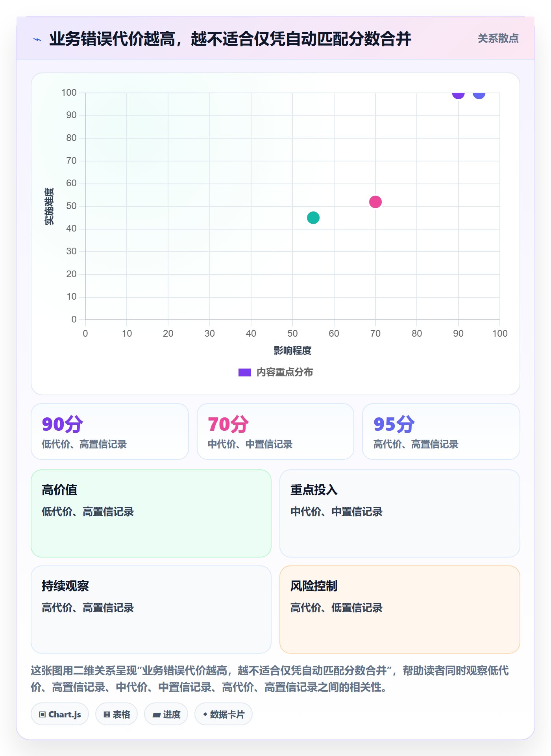This screenshot has height=756, width=551.
Task: Select the 风险控制 quadrant card
Action: [400, 610]
